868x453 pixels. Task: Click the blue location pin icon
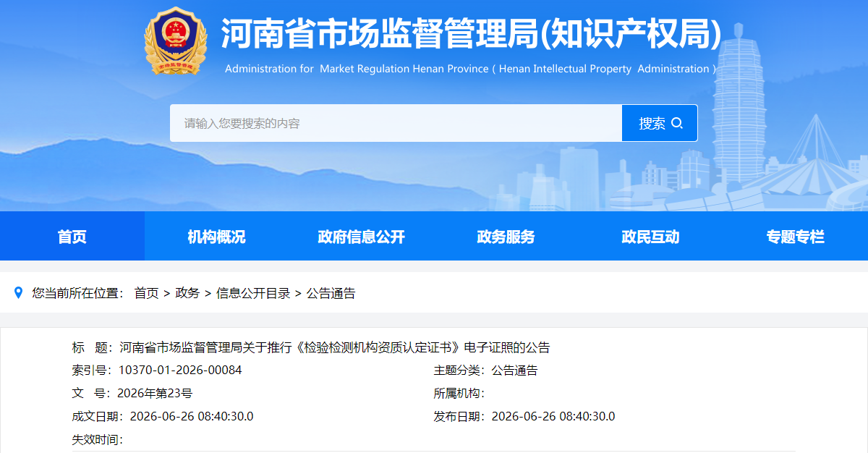pos(19,292)
